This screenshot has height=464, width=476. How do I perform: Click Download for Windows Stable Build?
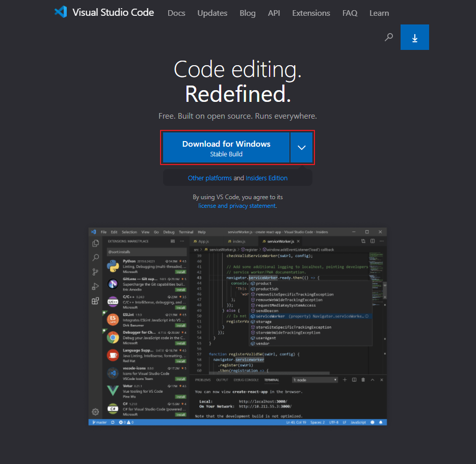coord(226,148)
